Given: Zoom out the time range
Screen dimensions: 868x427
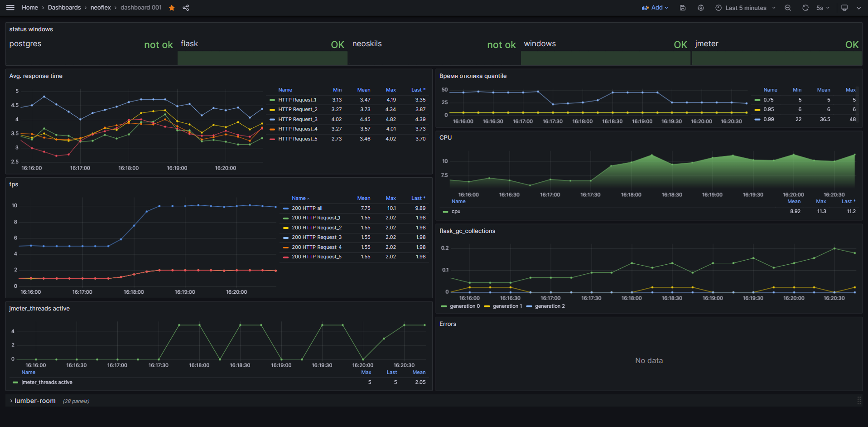Looking at the screenshot, I should coord(788,8).
